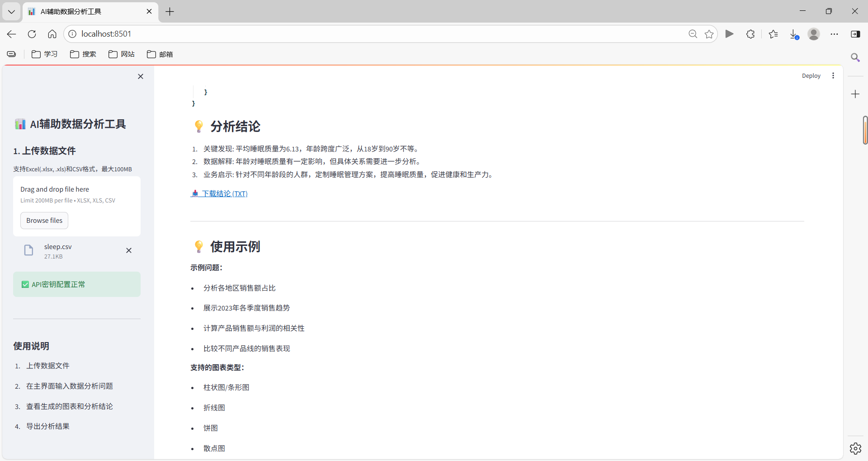The width and height of the screenshot is (868, 461).
Task: View site information icon in address bar
Action: [72, 34]
